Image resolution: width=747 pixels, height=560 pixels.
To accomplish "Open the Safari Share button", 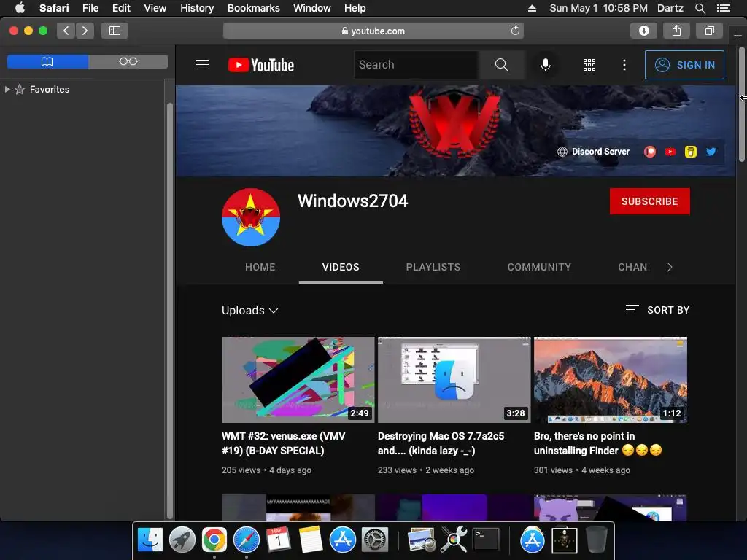I will click(676, 31).
